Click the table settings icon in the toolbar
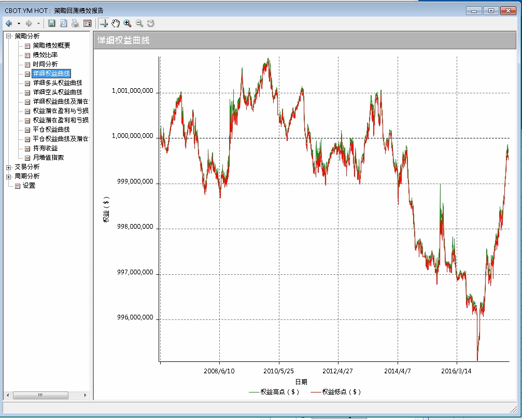 point(87,23)
